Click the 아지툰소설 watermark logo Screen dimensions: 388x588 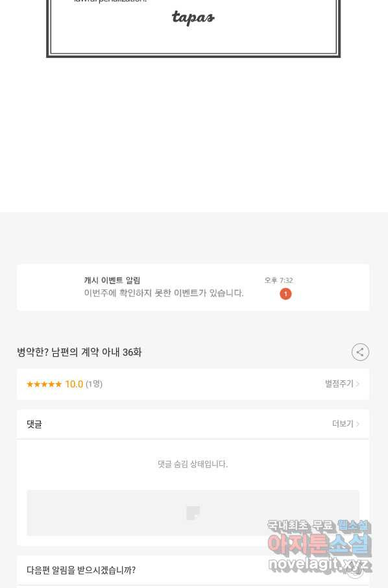tap(319, 545)
